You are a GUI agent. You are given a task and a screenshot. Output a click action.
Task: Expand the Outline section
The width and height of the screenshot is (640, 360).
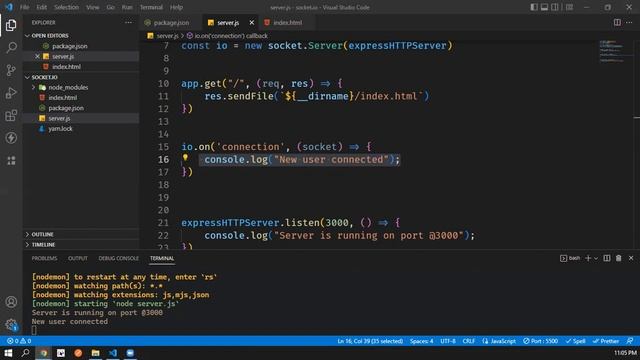pyautogui.click(x=42, y=234)
